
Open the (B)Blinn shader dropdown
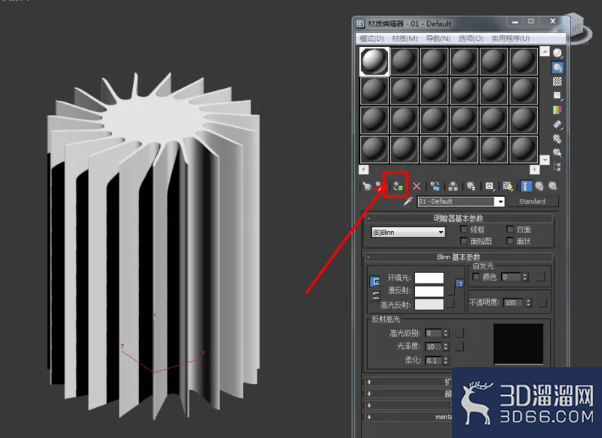click(408, 232)
